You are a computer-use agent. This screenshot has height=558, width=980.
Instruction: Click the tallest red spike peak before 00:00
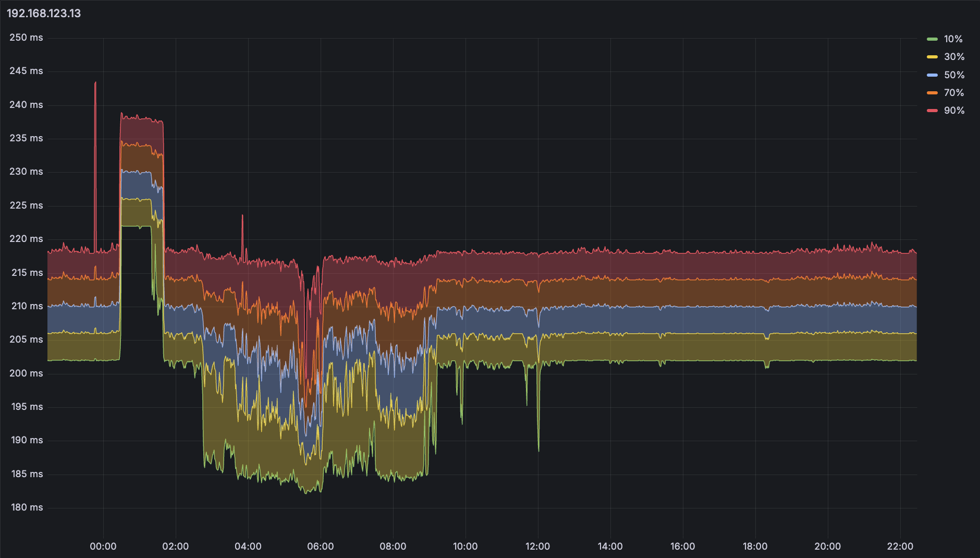(95, 82)
